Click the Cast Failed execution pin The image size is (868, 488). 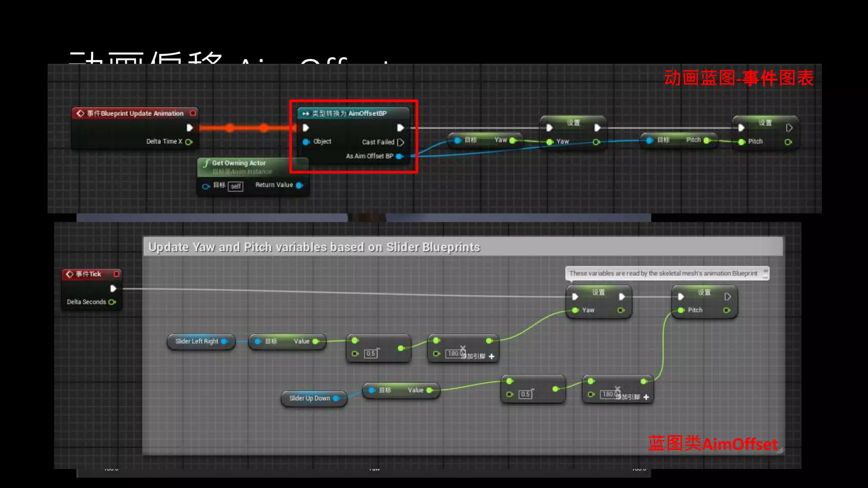pyautogui.click(x=401, y=142)
